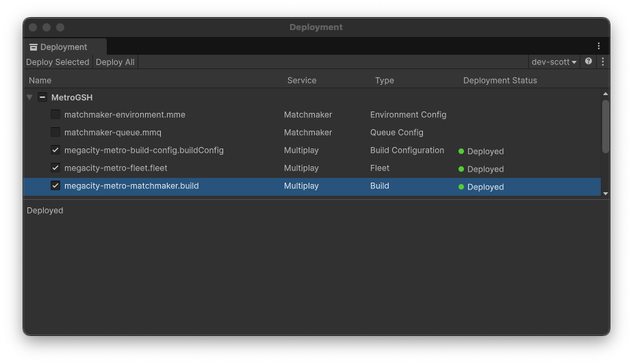Screen dimensions: 633x364
Task: Click the list scrollbar up arrow
Action: coord(605,94)
